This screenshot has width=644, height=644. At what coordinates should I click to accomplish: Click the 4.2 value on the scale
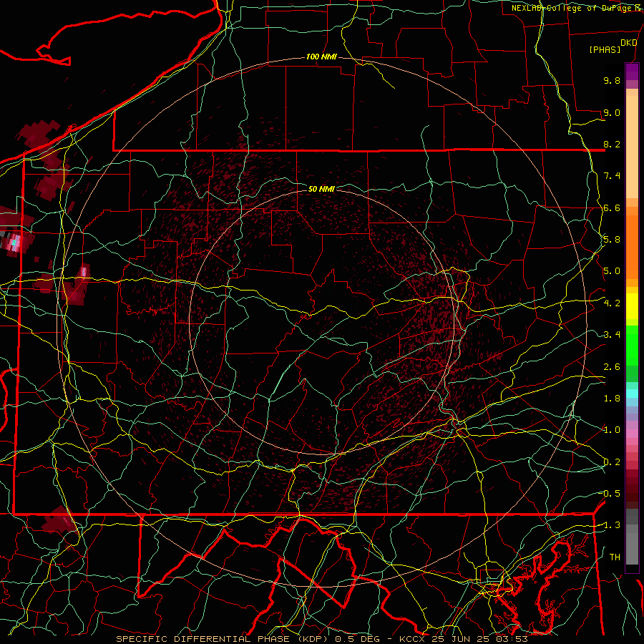coord(612,303)
